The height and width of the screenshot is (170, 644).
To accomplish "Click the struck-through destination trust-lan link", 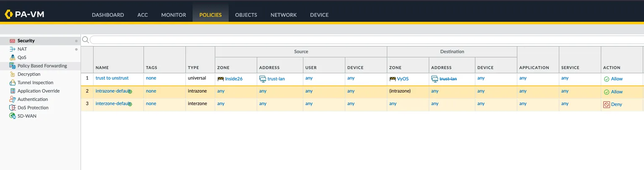I will (448, 79).
